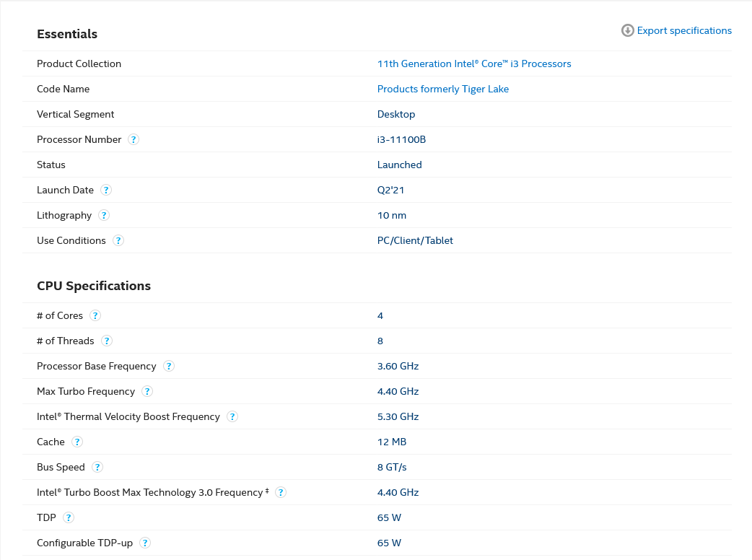Show info for # of Cores
752x560 pixels.
(x=95, y=315)
